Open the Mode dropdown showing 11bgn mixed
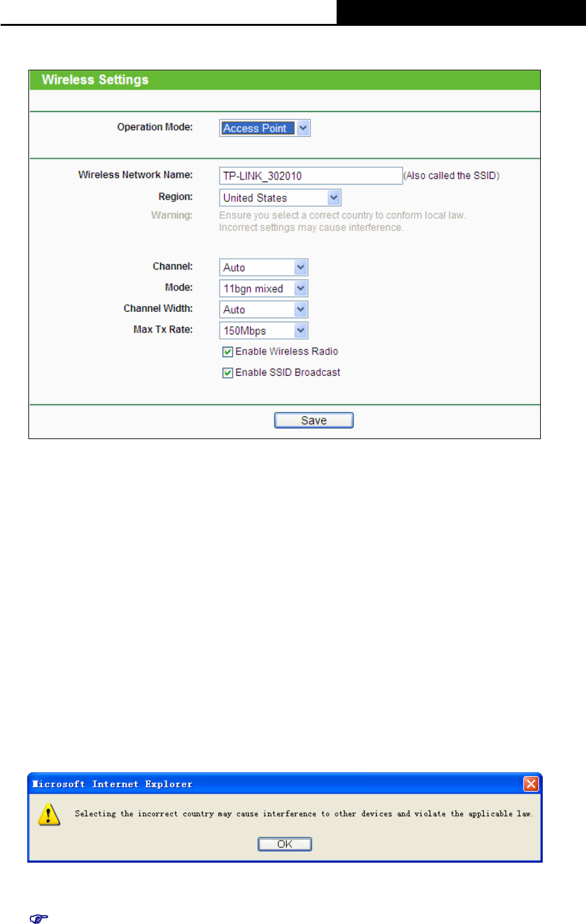Viewport: 586px width, 924px height. 264,289
